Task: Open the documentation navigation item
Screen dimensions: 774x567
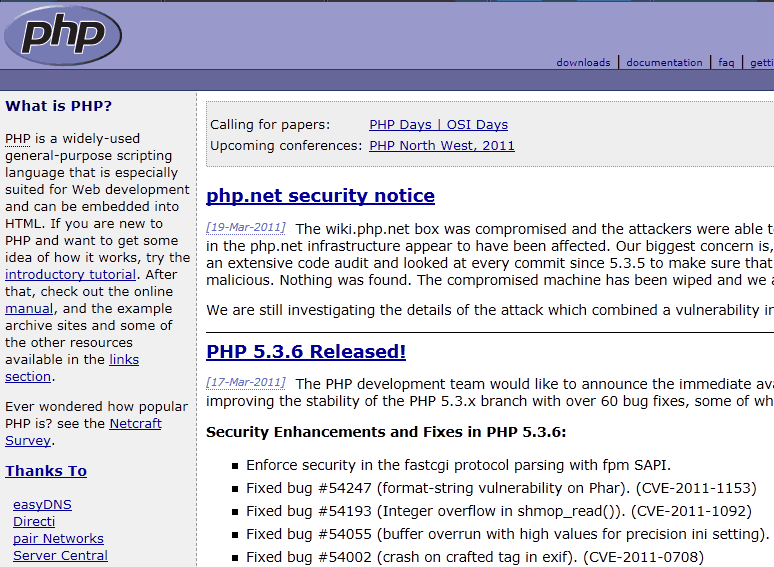Action: click(664, 63)
